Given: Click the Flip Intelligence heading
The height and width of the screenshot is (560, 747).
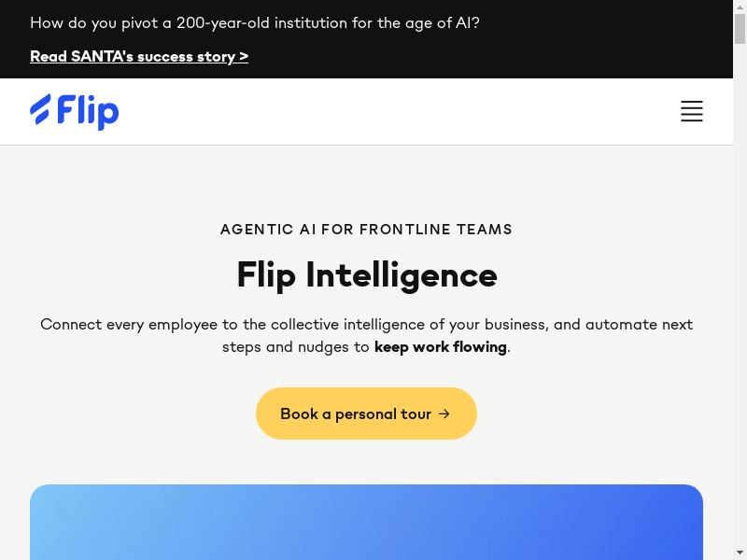Looking at the screenshot, I should point(366,275).
